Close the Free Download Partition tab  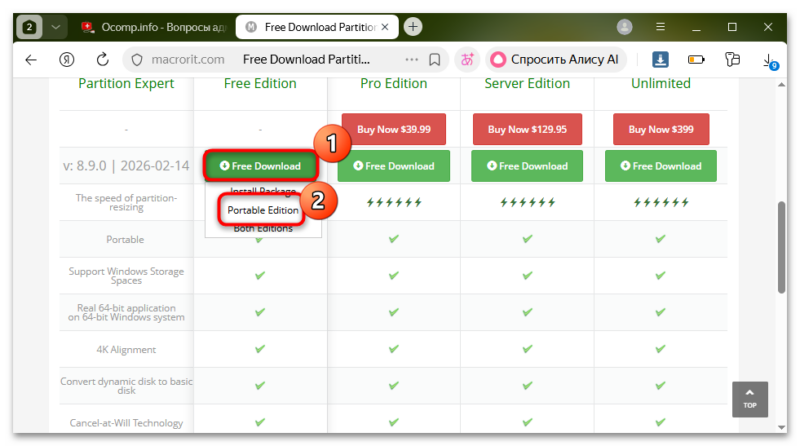[x=385, y=27]
